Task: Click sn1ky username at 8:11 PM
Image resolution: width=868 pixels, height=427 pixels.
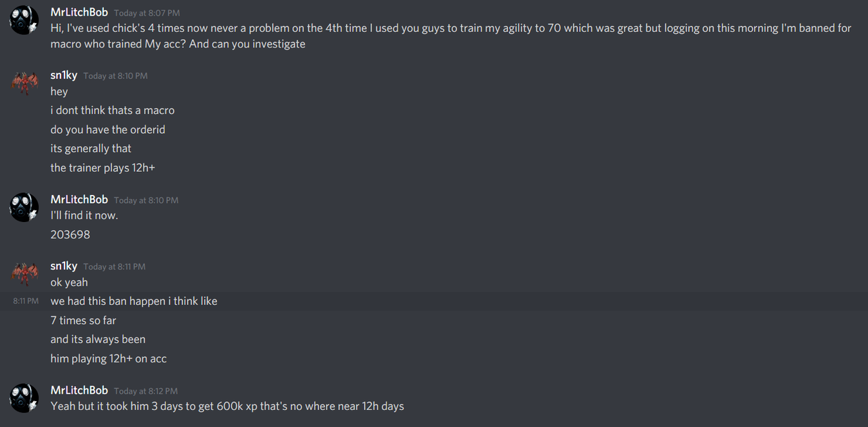Action: click(64, 266)
